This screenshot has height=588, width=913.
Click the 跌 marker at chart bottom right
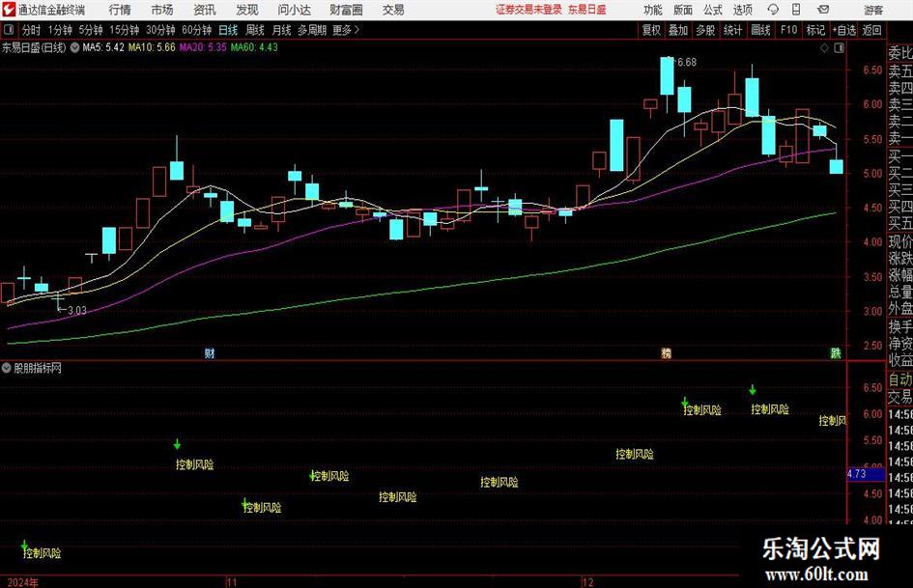836,352
